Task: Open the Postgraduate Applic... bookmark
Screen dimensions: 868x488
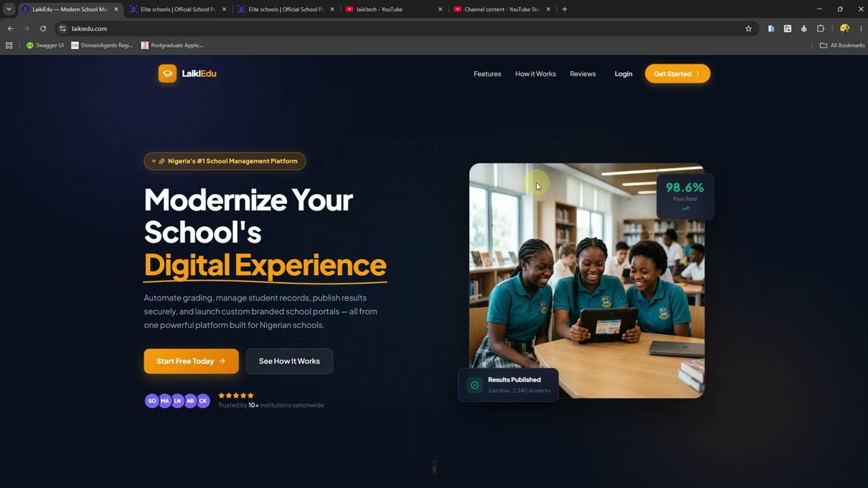Action: point(172,45)
